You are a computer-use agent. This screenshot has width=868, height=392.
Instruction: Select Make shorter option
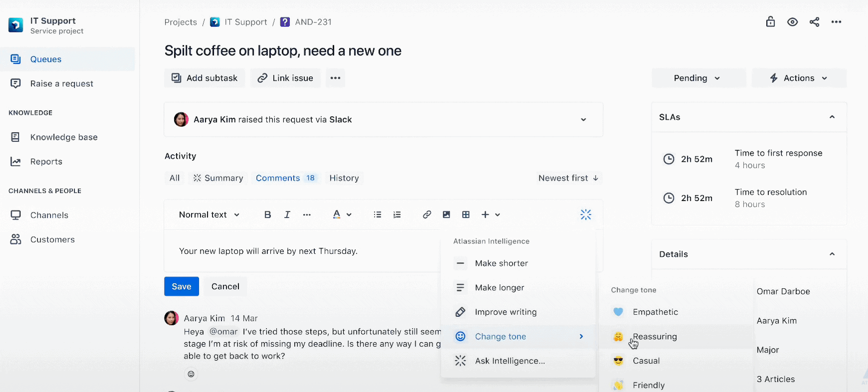point(518,263)
